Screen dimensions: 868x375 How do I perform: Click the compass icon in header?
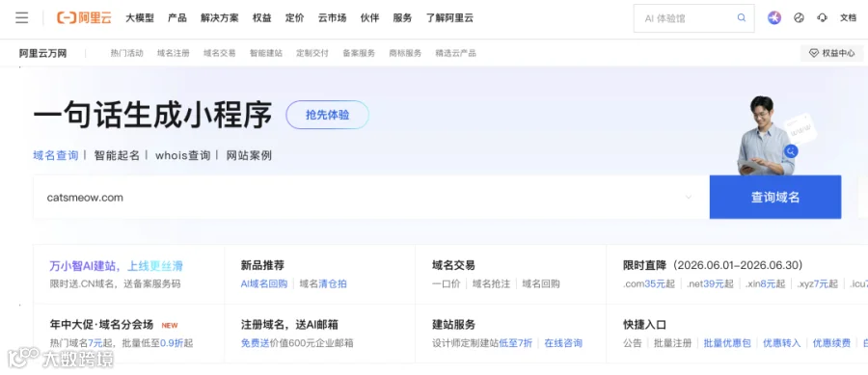799,18
